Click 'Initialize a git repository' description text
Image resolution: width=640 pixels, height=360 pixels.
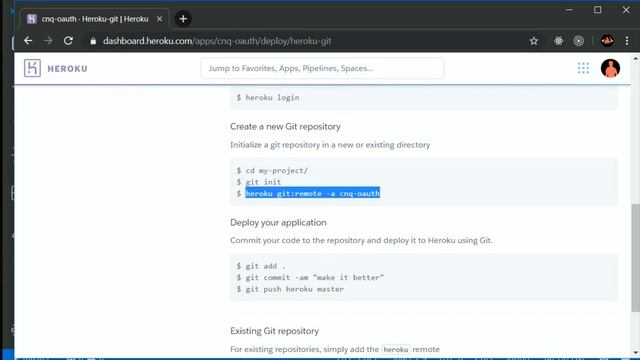(x=330, y=145)
